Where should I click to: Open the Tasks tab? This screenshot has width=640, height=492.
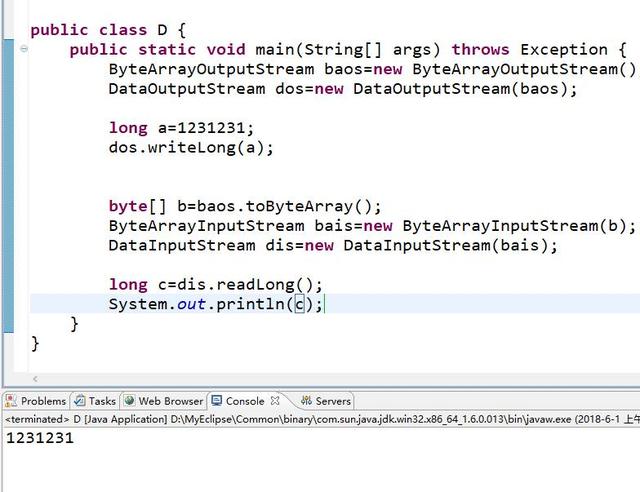click(95, 401)
